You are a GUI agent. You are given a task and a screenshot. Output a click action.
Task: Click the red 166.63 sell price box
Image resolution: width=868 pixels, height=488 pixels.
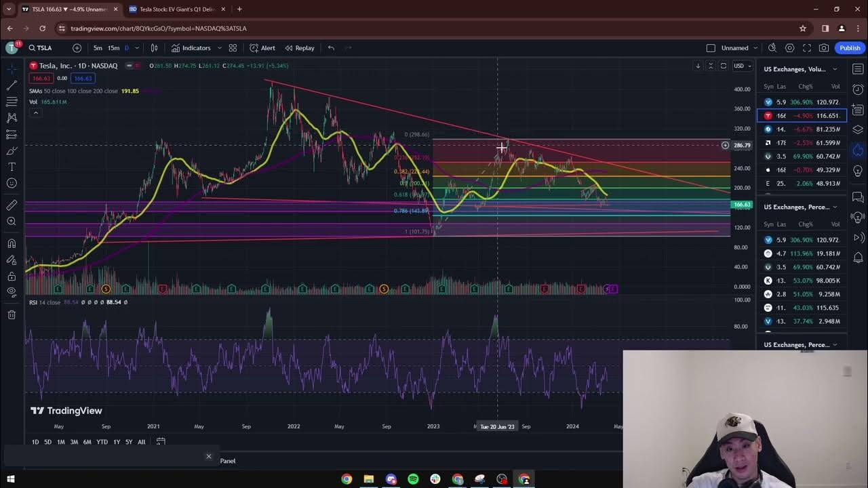click(42, 79)
